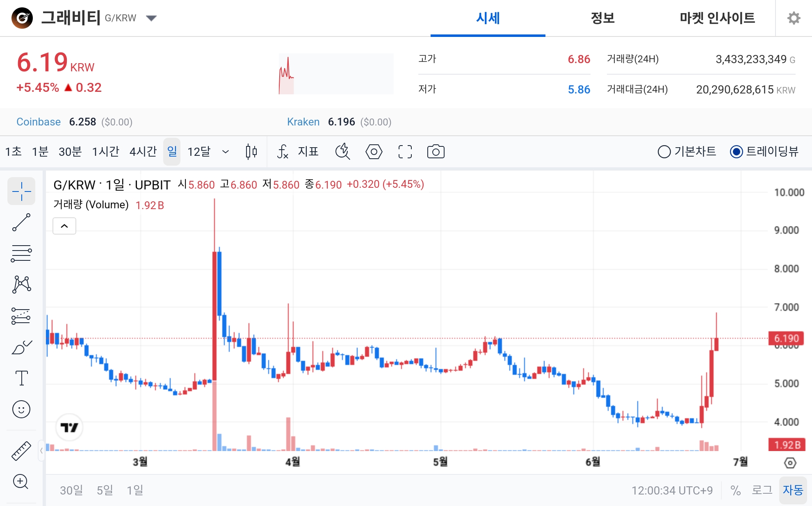Select the 30분 interval
812x506 pixels.
[70, 152]
